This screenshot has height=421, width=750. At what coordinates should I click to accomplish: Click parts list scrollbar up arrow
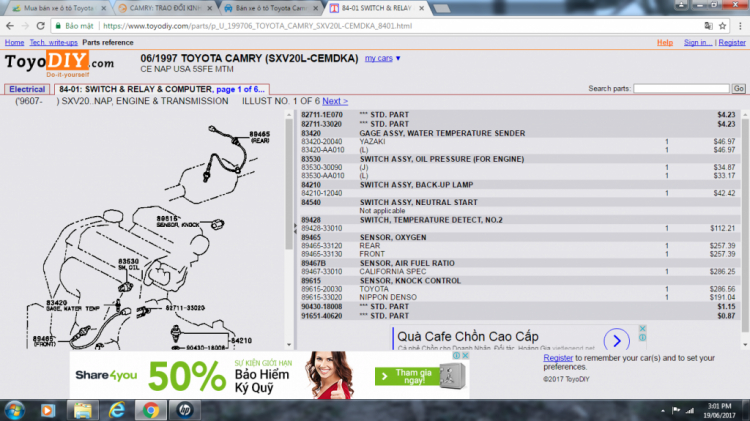[745, 115]
